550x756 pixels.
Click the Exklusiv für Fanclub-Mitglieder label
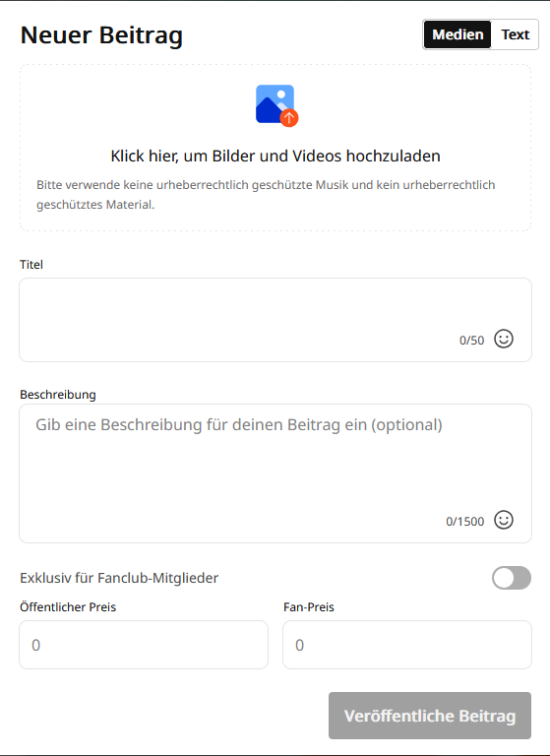(119, 578)
